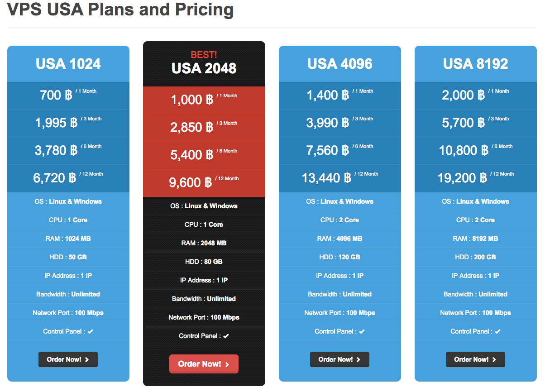Click Control Panel checkmark in USA 2048 column

[226, 336]
